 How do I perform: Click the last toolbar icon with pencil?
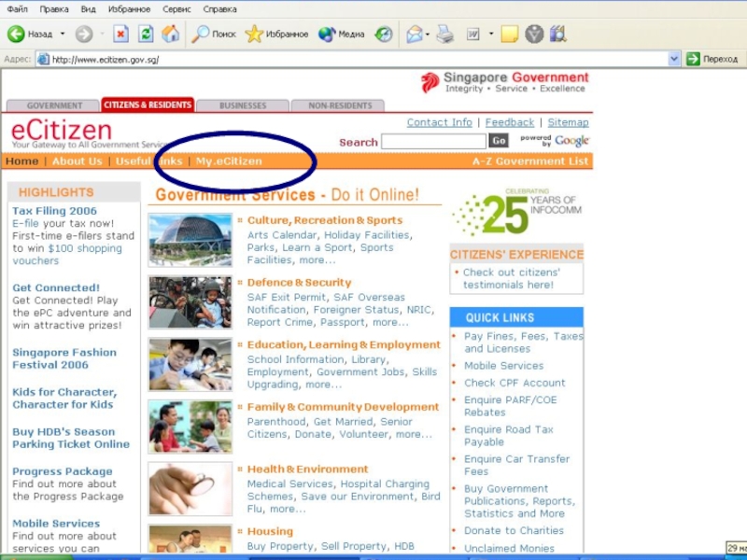(557, 35)
